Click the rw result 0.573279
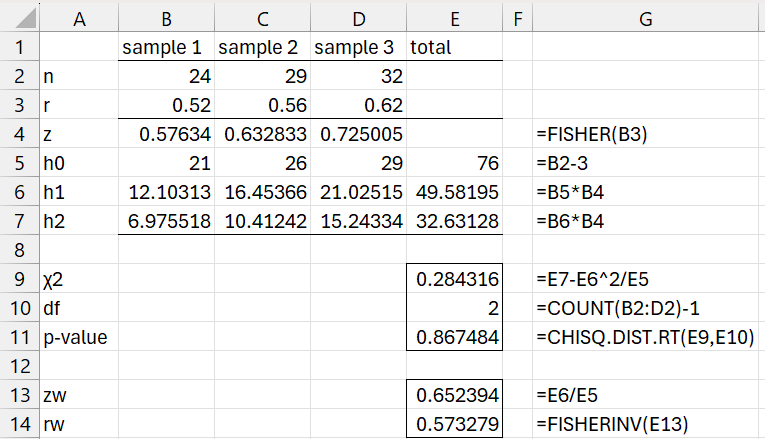The image size is (765, 439). tap(455, 424)
